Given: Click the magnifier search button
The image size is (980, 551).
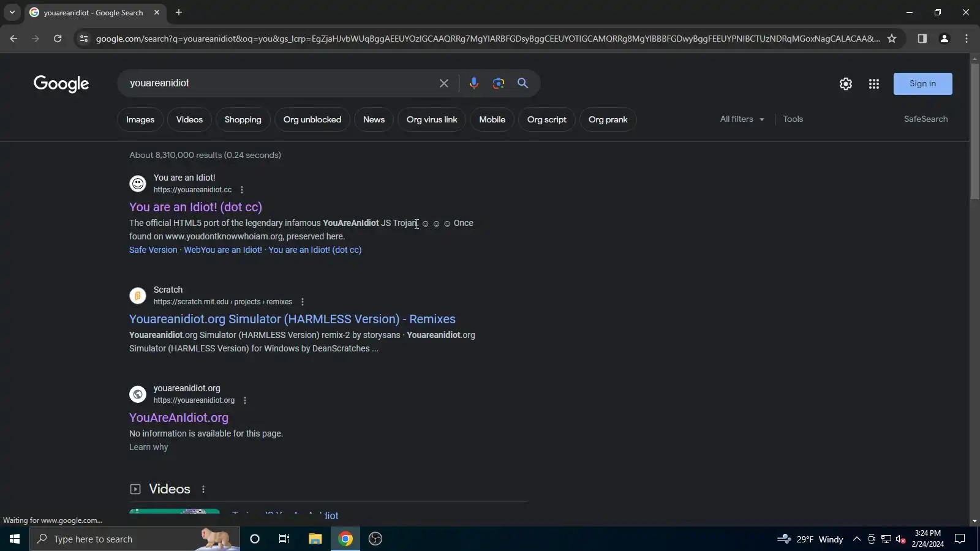Looking at the screenshot, I should pos(522,83).
